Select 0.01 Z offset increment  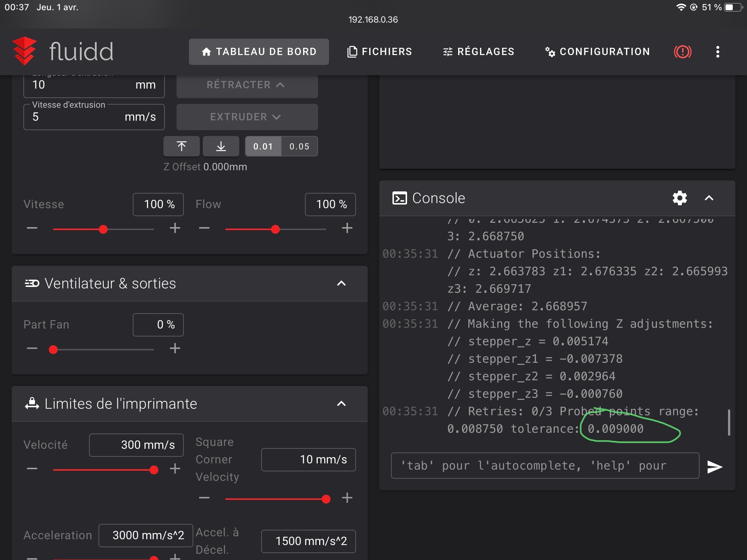click(263, 146)
